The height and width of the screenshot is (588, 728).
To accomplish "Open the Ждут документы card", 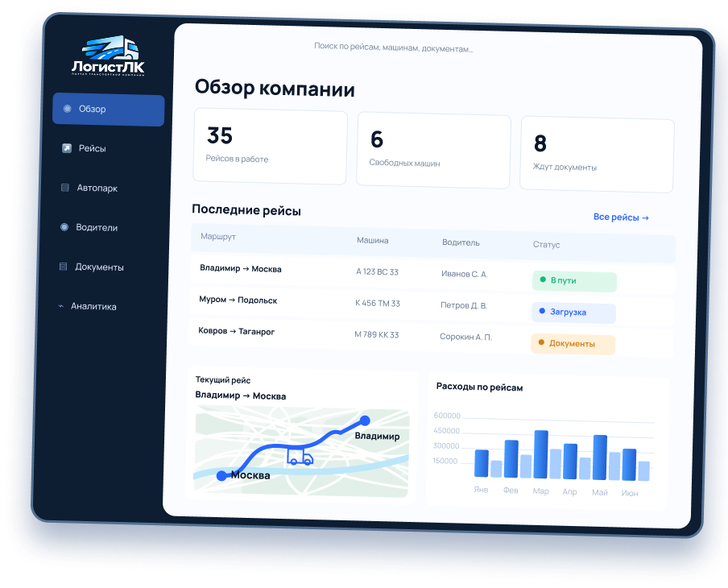I will [x=597, y=154].
